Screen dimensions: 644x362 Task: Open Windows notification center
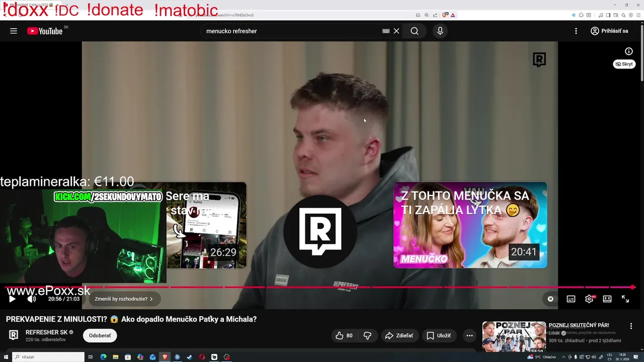point(636,357)
